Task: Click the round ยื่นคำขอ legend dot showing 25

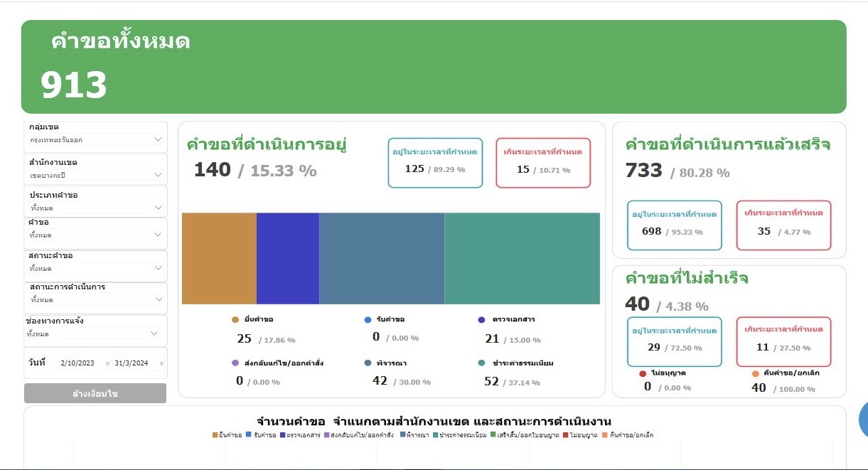Action: click(235, 320)
